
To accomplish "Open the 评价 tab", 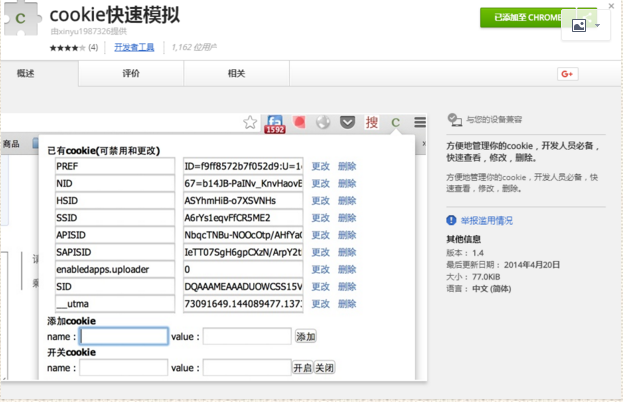I will 131,74.
